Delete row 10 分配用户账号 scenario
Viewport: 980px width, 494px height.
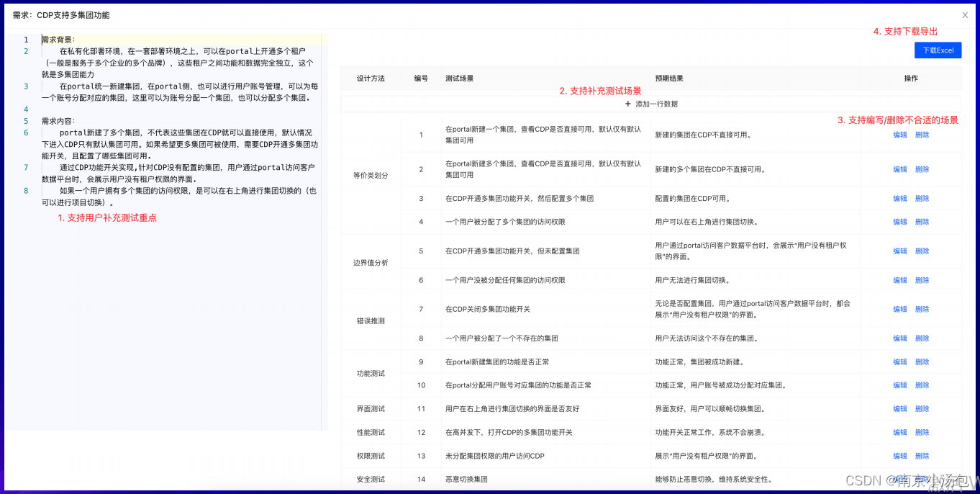[x=922, y=385]
